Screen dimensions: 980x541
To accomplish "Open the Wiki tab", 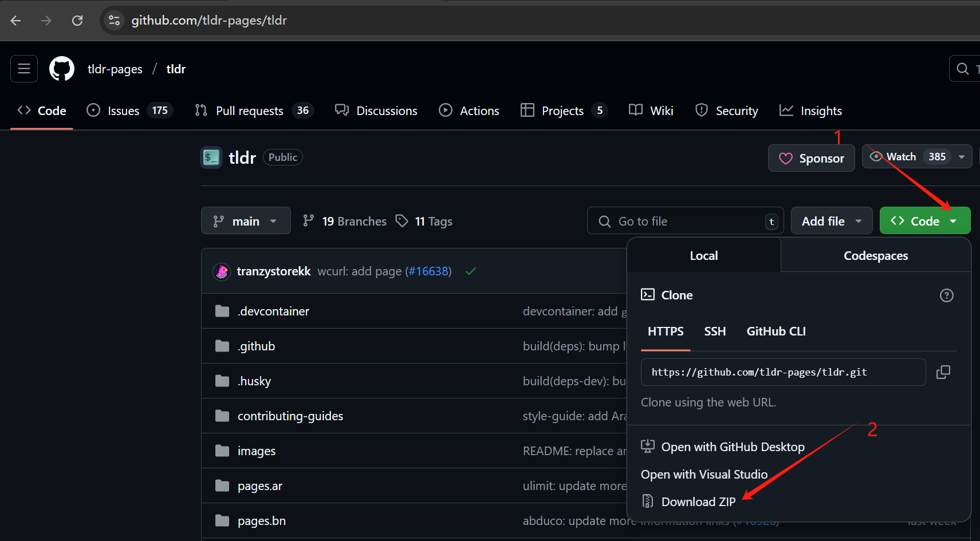I will [651, 110].
